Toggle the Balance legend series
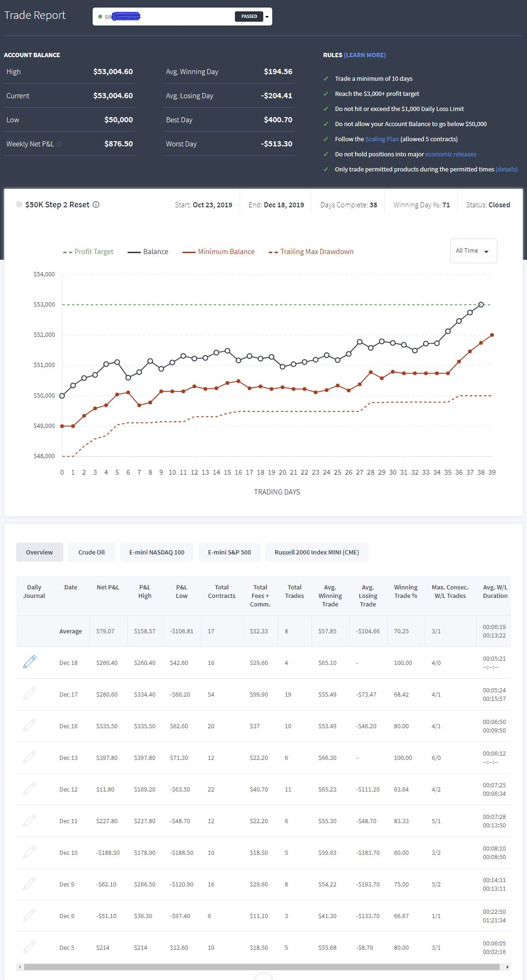 coord(148,252)
